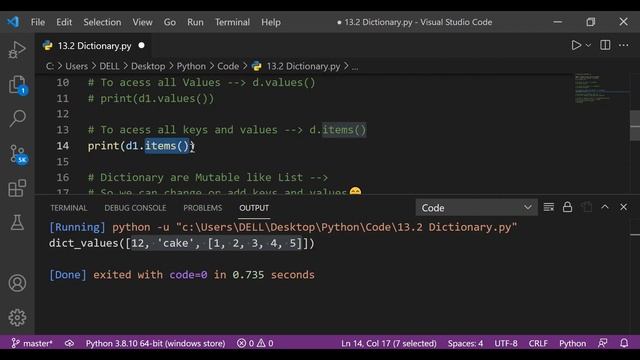Open the Selection menu
This screenshot has width=640, height=360.
click(x=102, y=22)
